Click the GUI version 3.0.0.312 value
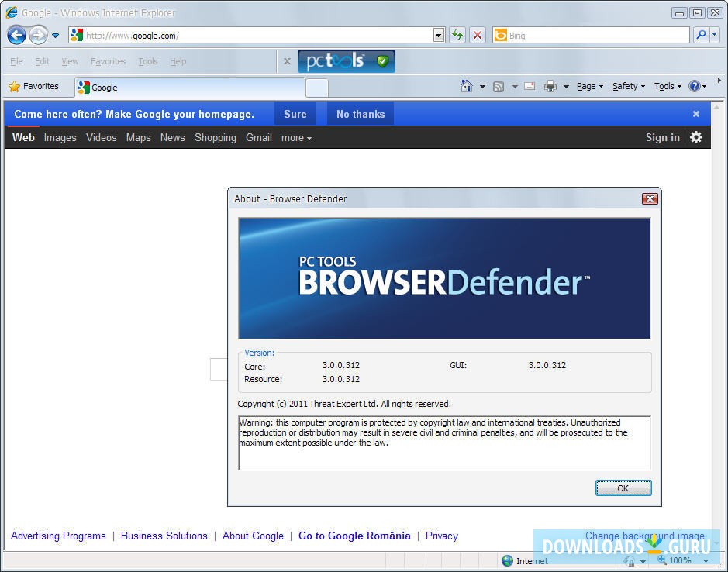Screen dimensions: 728x572 tap(547, 365)
